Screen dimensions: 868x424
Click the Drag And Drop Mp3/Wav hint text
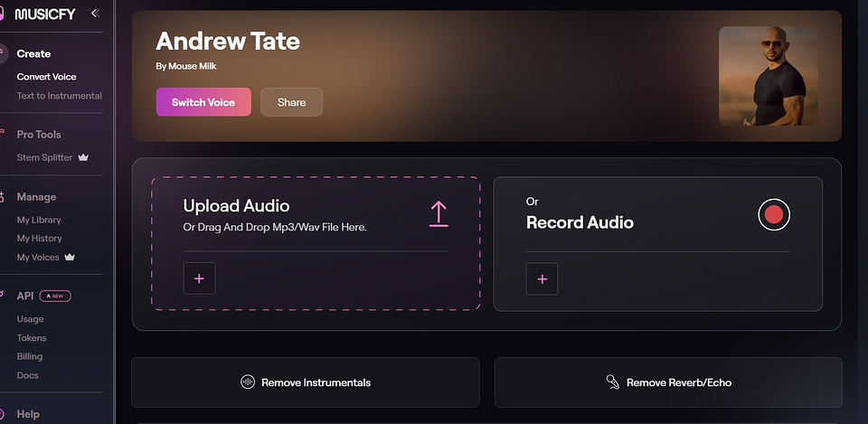click(275, 228)
